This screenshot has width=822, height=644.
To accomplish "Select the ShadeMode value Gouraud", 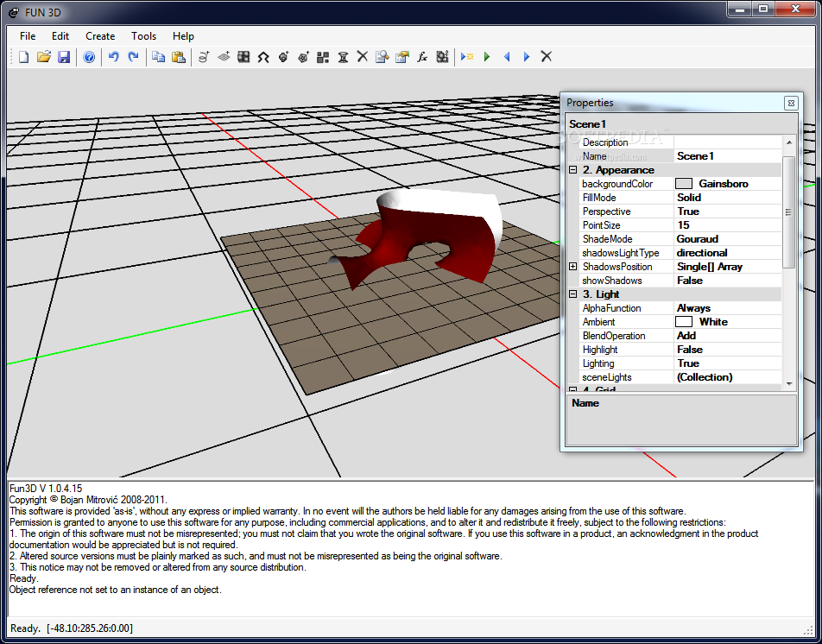I will tap(728, 239).
